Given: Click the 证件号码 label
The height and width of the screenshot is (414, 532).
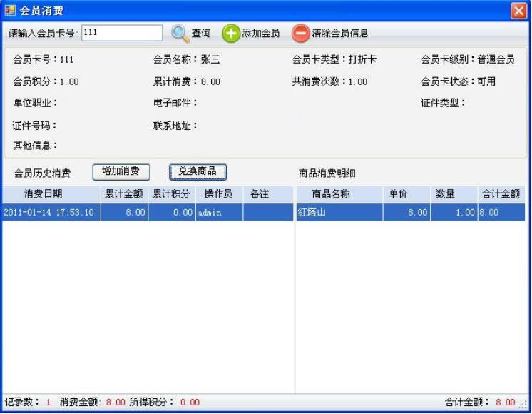Looking at the screenshot, I should point(35,126).
